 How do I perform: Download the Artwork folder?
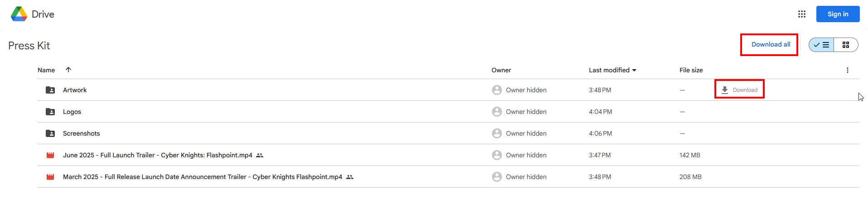tap(739, 90)
